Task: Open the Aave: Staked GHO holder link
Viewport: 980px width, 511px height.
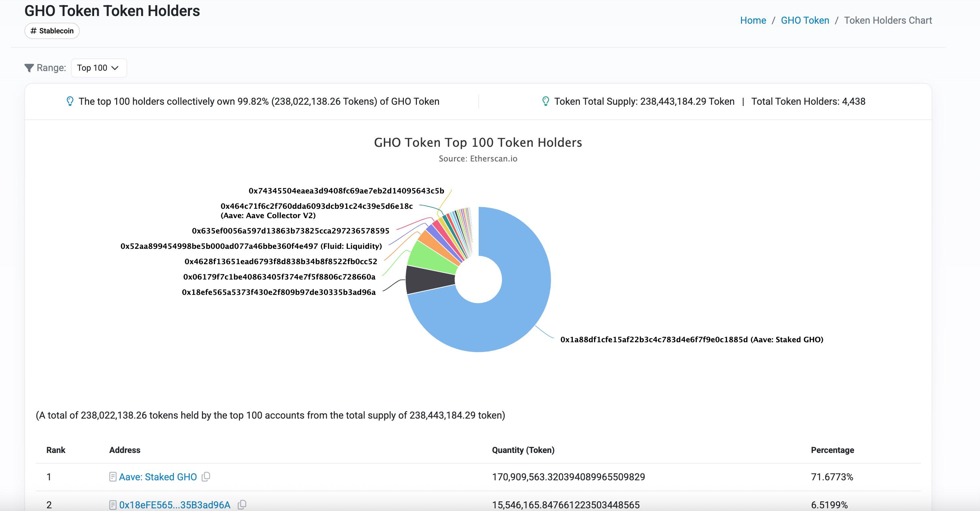Action: pos(158,477)
